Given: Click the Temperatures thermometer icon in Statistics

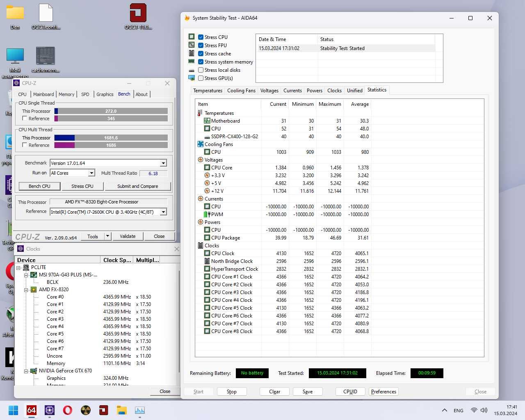Looking at the screenshot, I should coord(200,113).
